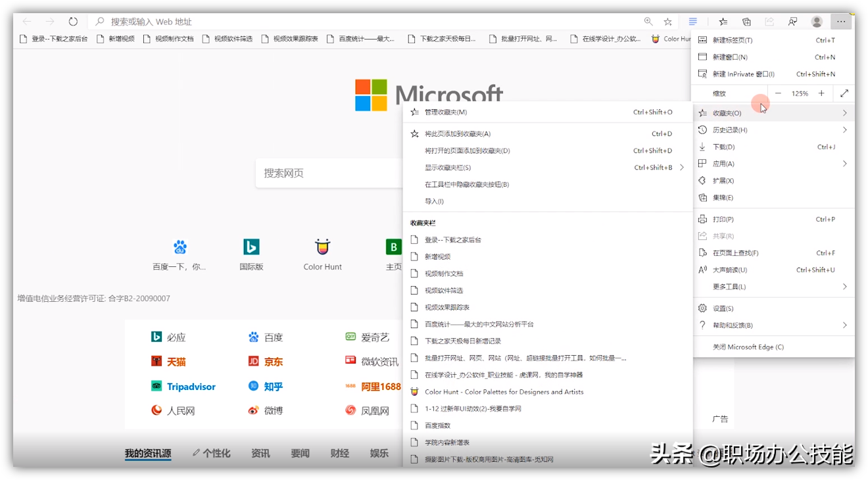Expand 更多工具 submenu

pos(773,287)
